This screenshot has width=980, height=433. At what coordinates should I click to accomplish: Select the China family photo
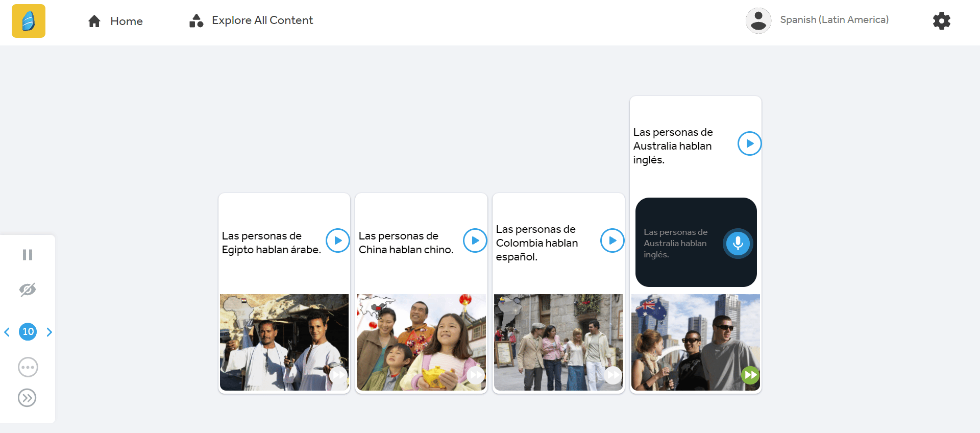coord(421,342)
